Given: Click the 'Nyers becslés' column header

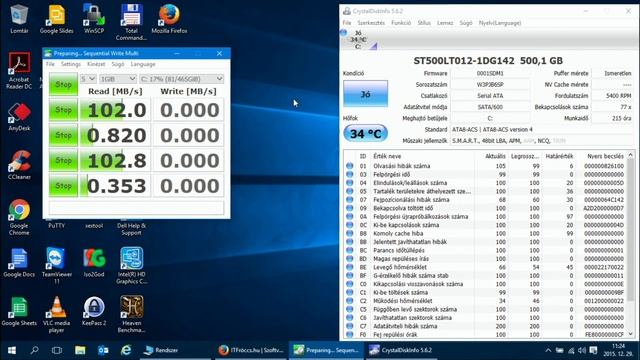Looking at the screenshot, I should pyautogui.click(x=605, y=156).
